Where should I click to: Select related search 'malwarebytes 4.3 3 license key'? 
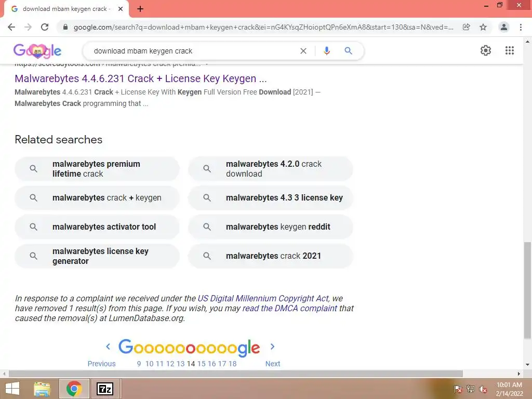point(270,198)
